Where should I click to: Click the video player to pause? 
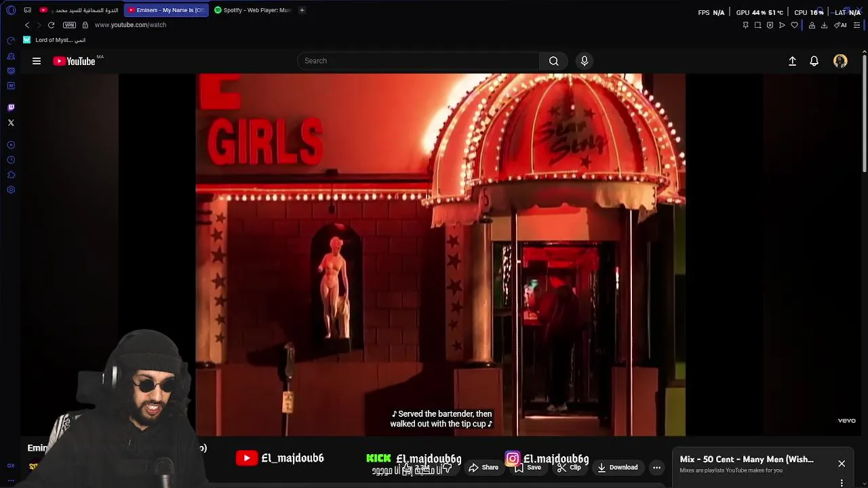tap(440, 254)
